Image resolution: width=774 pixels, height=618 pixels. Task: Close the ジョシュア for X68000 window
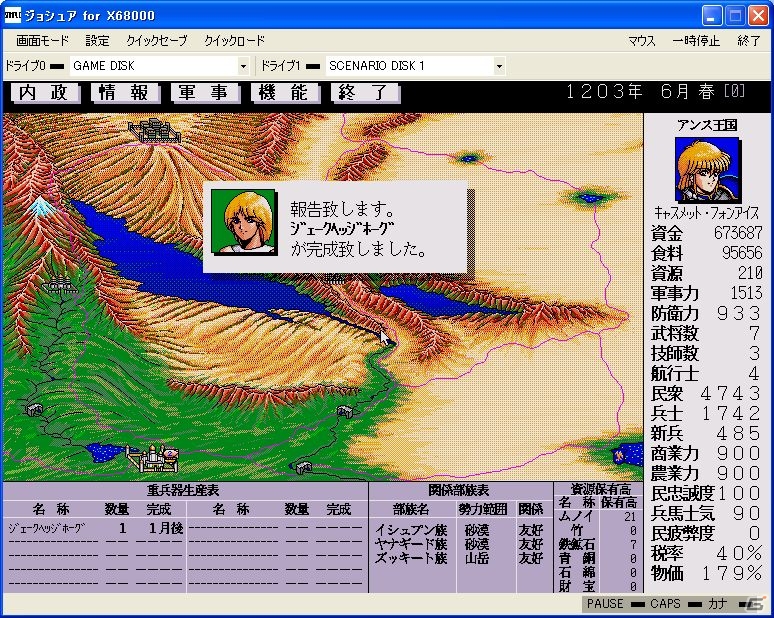point(758,16)
